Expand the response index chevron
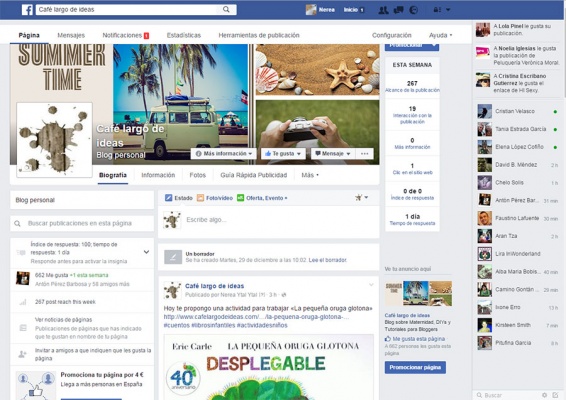 pyautogui.click(x=146, y=252)
